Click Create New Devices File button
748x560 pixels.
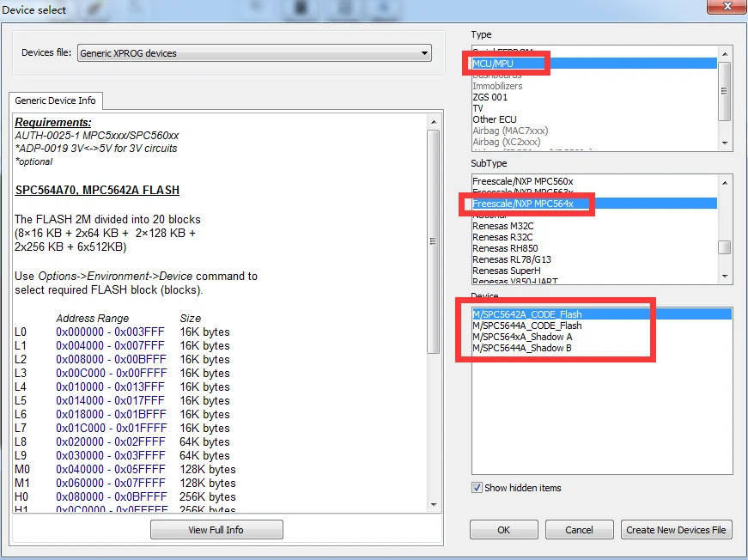(x=676, y=529)
